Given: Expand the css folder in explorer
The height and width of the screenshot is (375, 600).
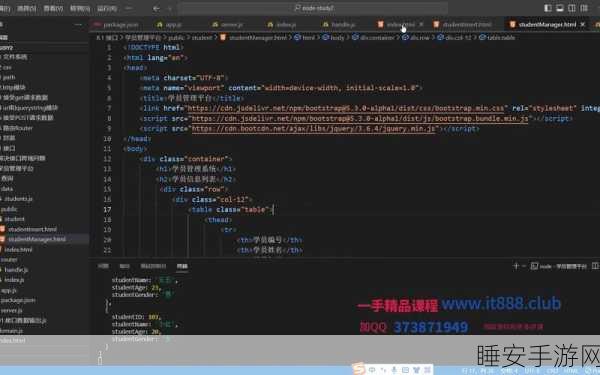Looking at the screenshot, I should point(7,67).
